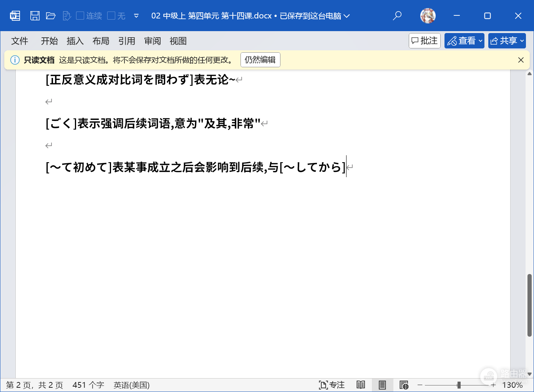534x392 pixels.
Task: Maximize the Word window
Action: click(488, 16)
